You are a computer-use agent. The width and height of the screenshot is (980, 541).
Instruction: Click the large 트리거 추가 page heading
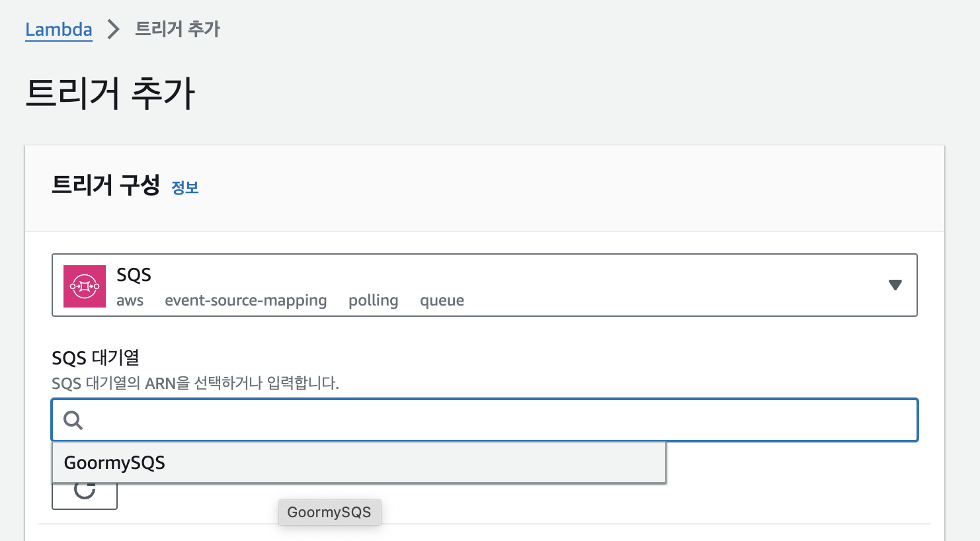click(110, 93)
